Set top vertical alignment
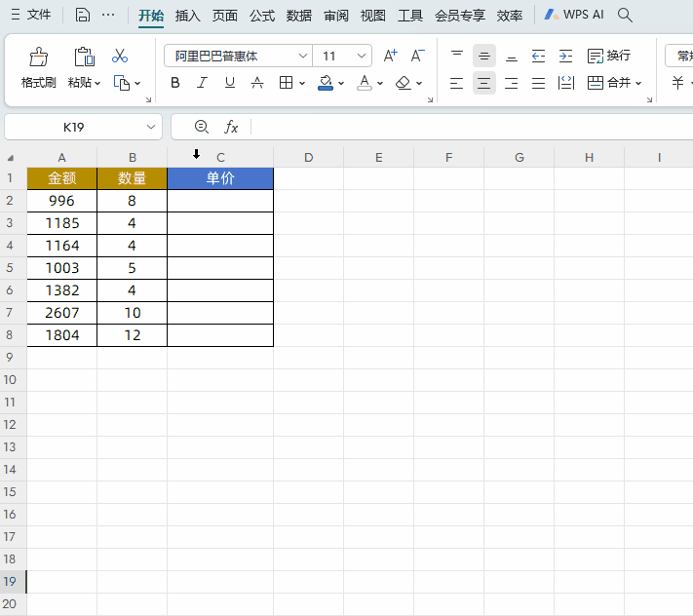This screenshot has width=693, height=616. (x=456, y=56)
